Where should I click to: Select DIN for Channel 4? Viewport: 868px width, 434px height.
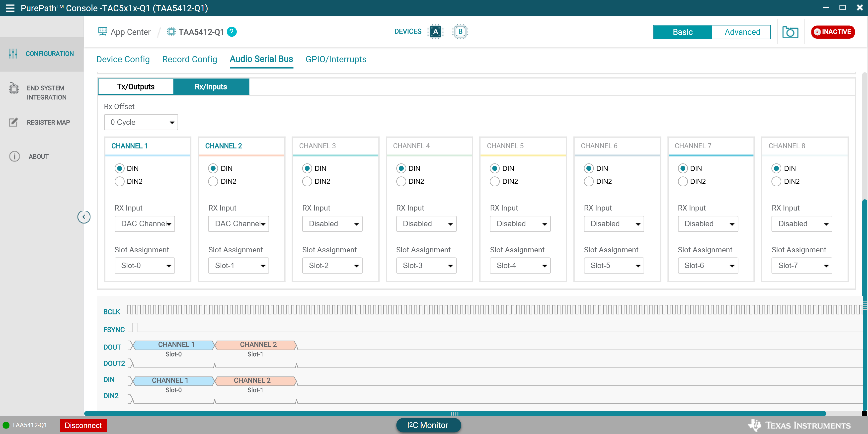pos(401,168)
